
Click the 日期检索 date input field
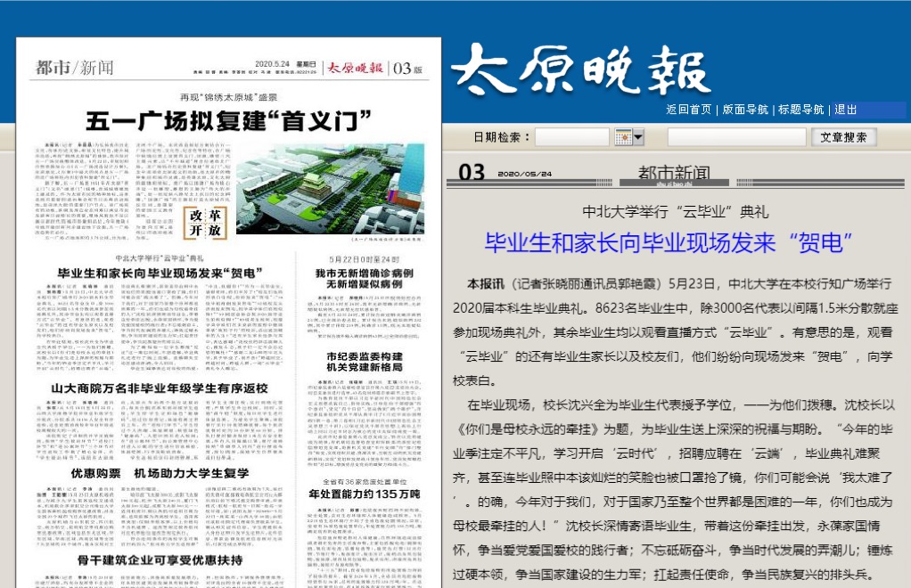pyautogui.click(x=571, y=137)
